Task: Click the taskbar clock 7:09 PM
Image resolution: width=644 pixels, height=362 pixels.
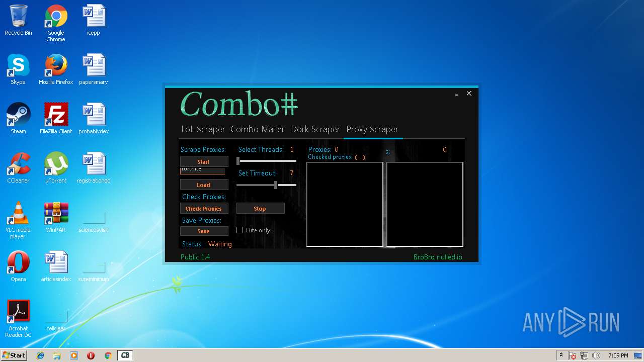Action: pos(618,355)
